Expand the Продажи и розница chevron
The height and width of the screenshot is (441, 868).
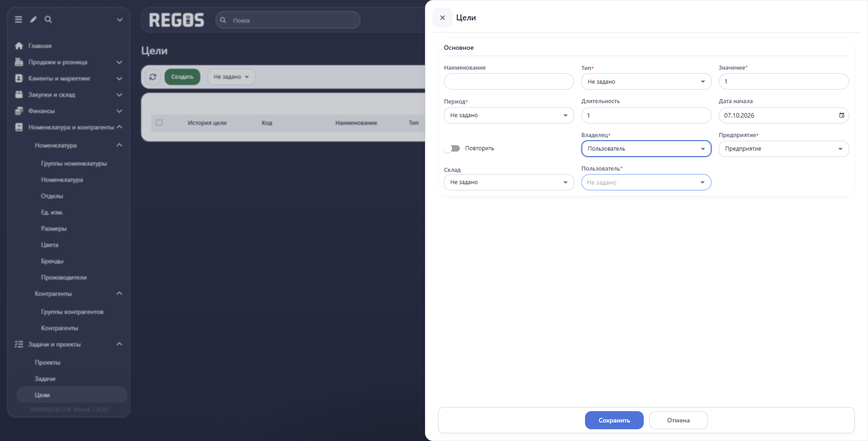click(x=119, y=62)
